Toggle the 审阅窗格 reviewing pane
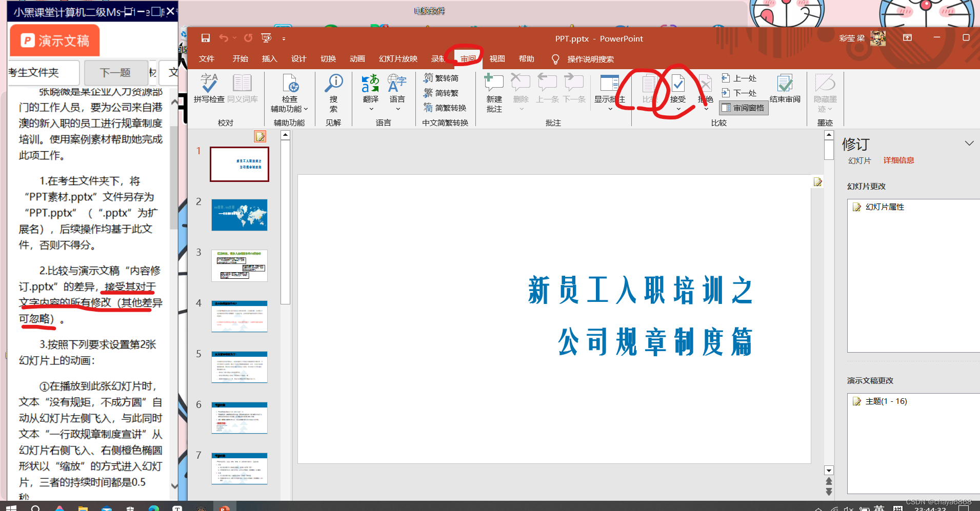 tap(744, 108)
